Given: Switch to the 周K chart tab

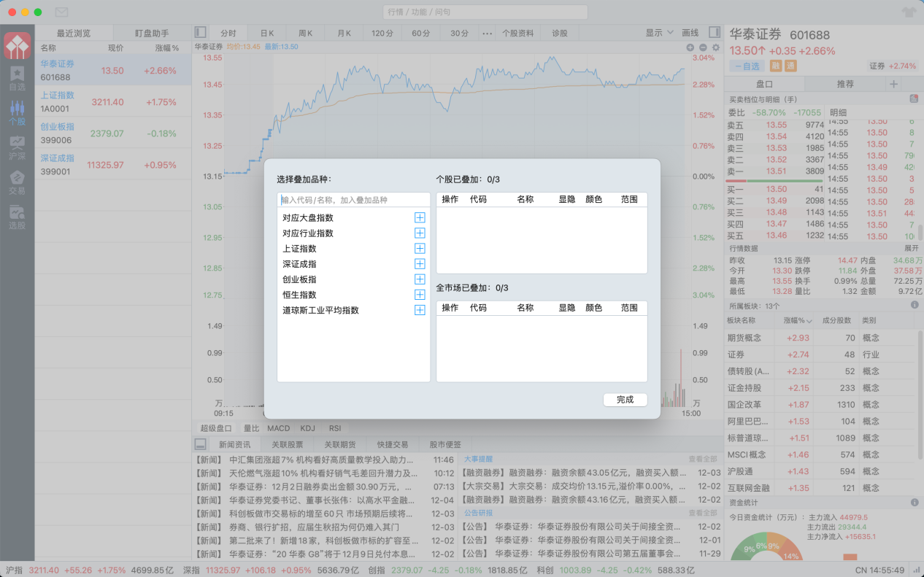Looking at the screenshot, I should 305,33.
